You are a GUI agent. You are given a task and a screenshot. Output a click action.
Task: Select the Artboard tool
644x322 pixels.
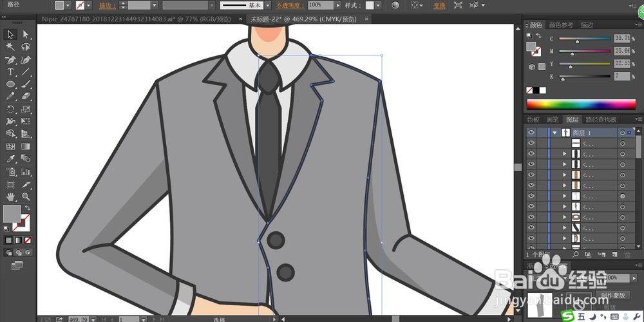tap(10, 184)
